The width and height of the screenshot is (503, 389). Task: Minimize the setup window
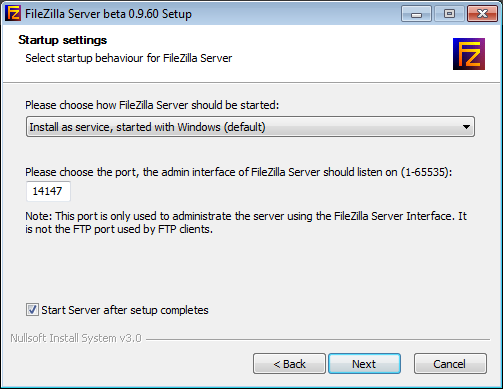pos(416,14)
